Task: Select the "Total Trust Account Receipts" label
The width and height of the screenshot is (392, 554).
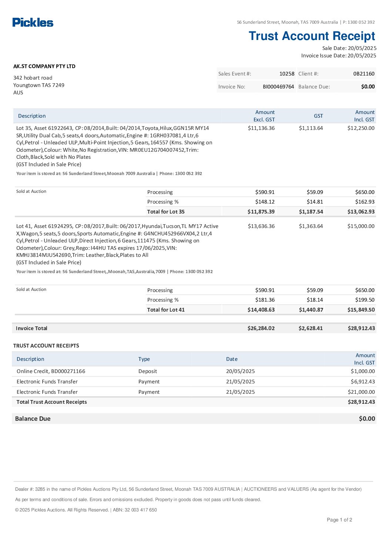Action: point(52,402)
